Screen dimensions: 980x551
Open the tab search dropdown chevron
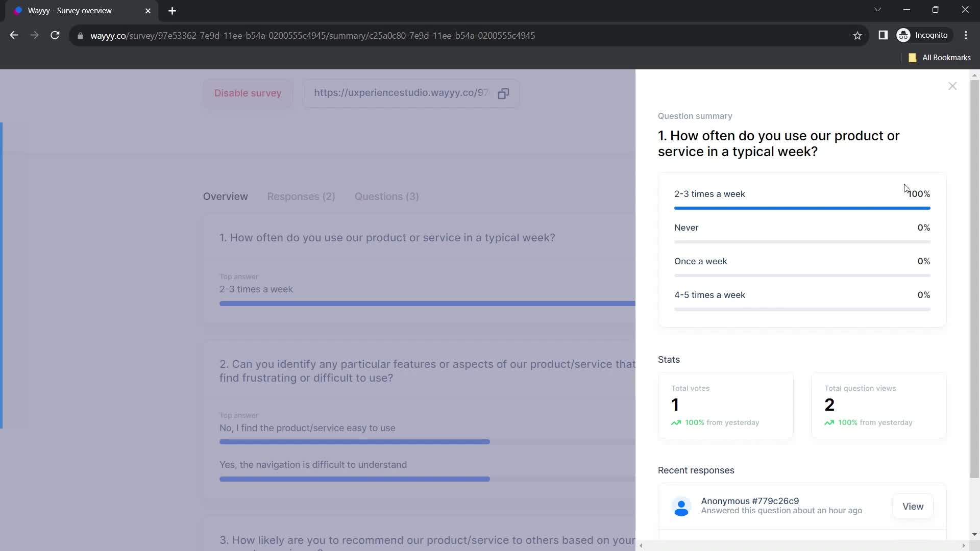[877, 10]
